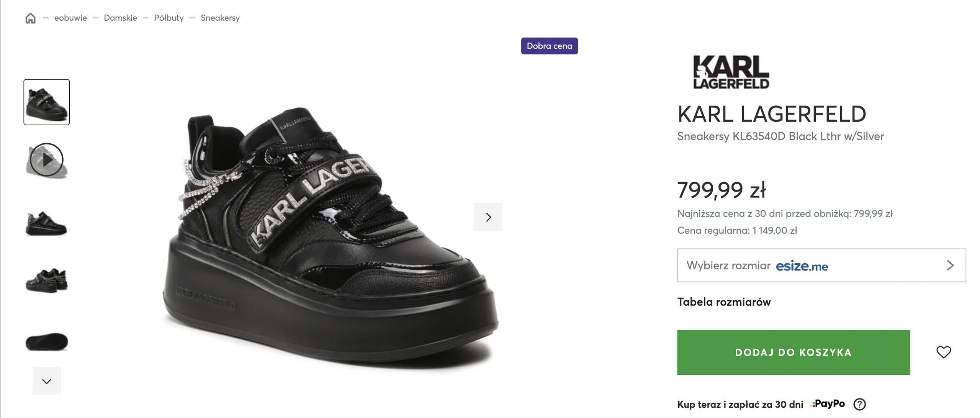The height and width of the screenshot is (418, 980).
Task: Add product to wishlist heart icon
Action: [x=943, y=352]
